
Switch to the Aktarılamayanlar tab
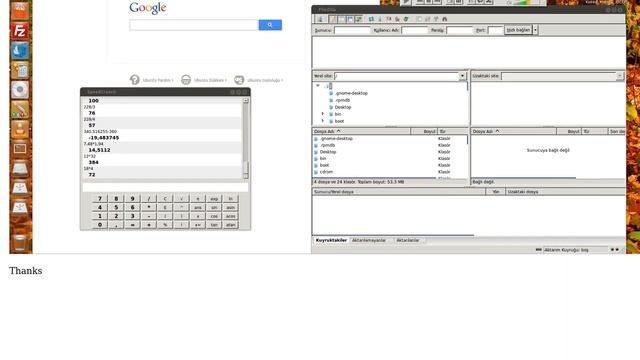pos(369,240)
